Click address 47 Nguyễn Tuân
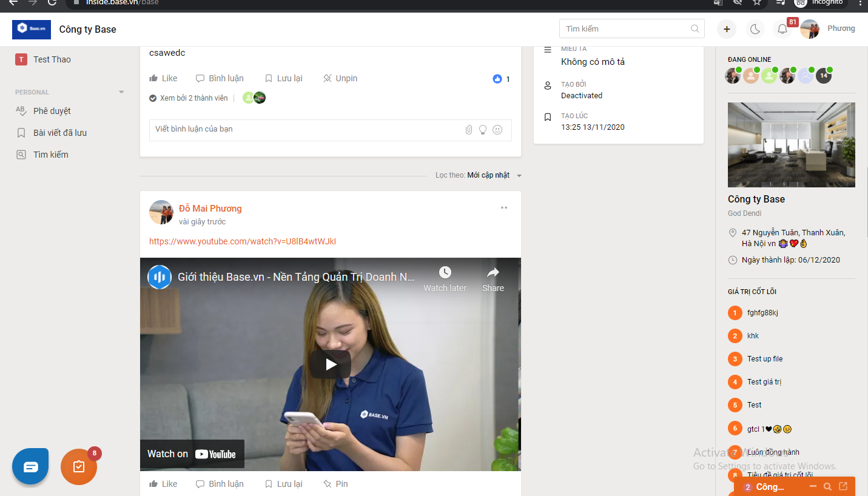Image resolution: width=868 pixels, height=496 pixels. coord(793,238)
